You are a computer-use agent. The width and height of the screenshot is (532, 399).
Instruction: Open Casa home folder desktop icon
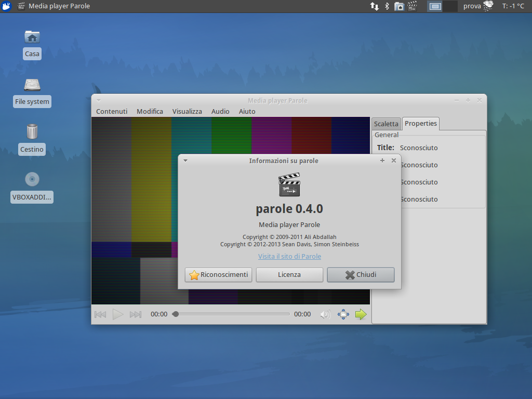[x=32, y=37]
